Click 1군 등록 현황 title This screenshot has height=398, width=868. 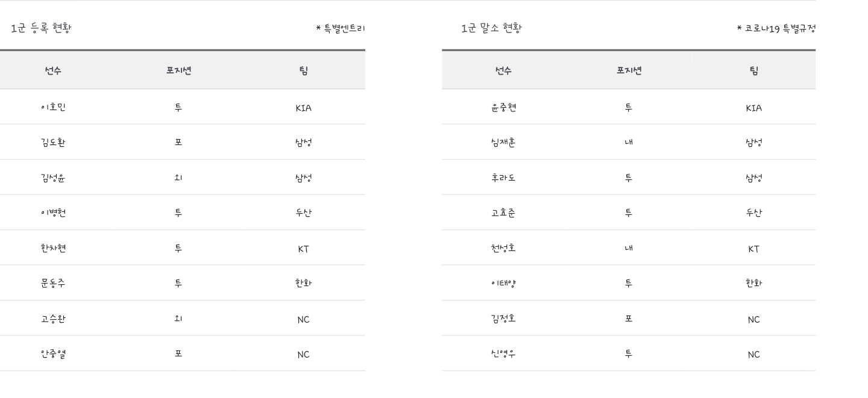[x=41, y=28]
